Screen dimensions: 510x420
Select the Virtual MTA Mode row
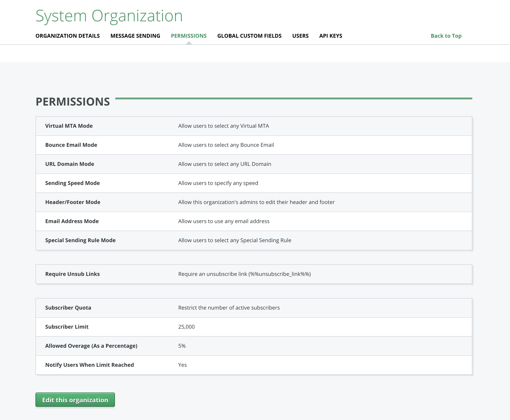coord(69,126)
